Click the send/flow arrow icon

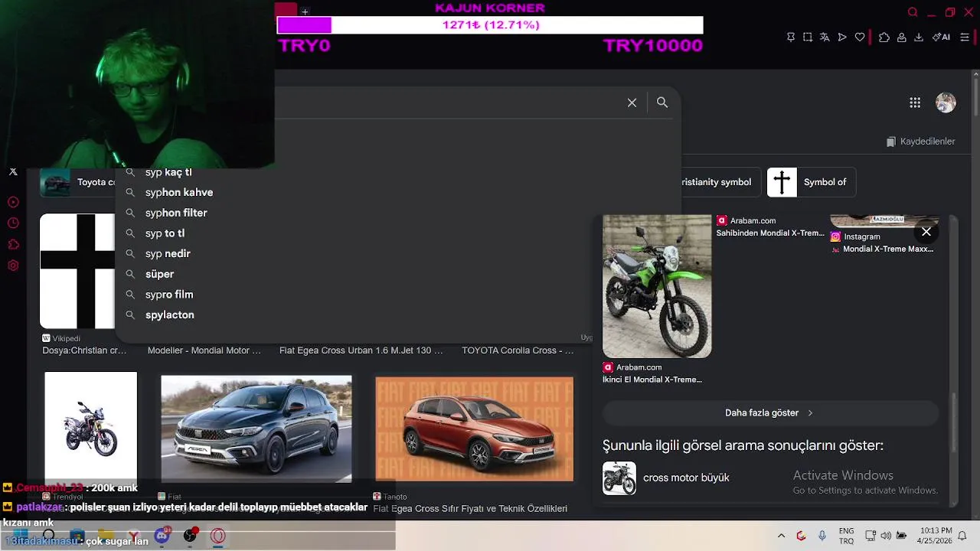coord(842,37)
